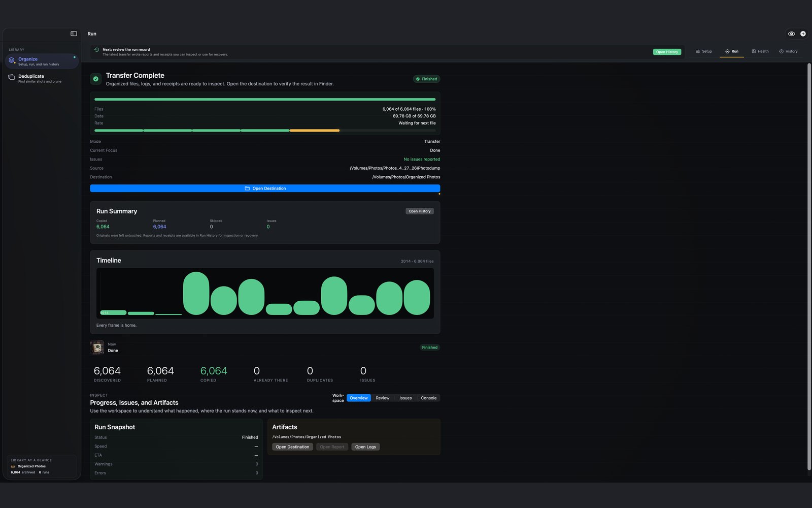812x508 pixels.
Task: Click the Warnings row in Run Snapshot
Action: point(176,464)
